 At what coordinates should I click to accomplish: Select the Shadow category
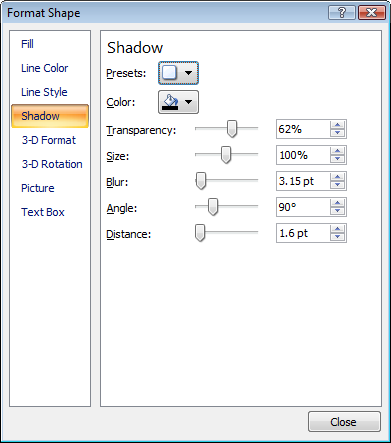pos(50,116)
